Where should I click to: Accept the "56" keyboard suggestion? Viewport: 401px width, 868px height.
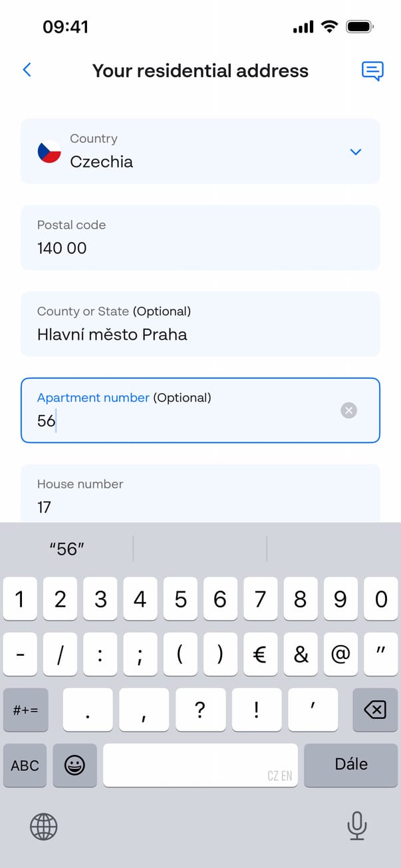tap(67, 549)
